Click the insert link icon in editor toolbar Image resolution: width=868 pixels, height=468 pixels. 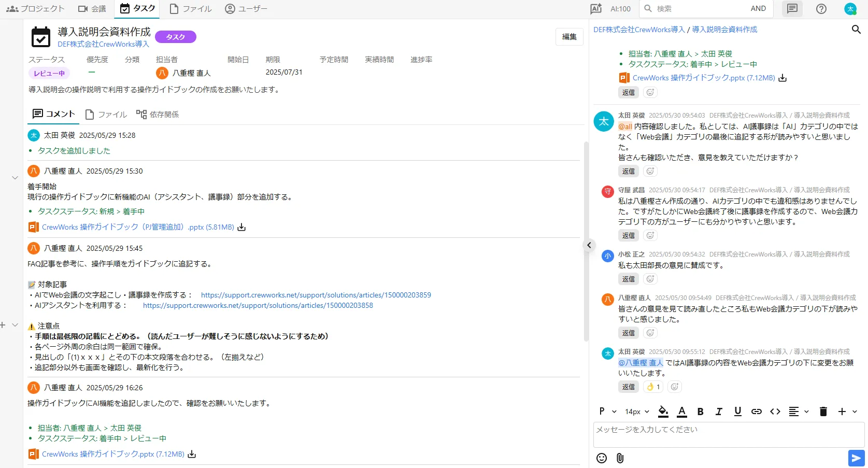(x=756, y=412)
